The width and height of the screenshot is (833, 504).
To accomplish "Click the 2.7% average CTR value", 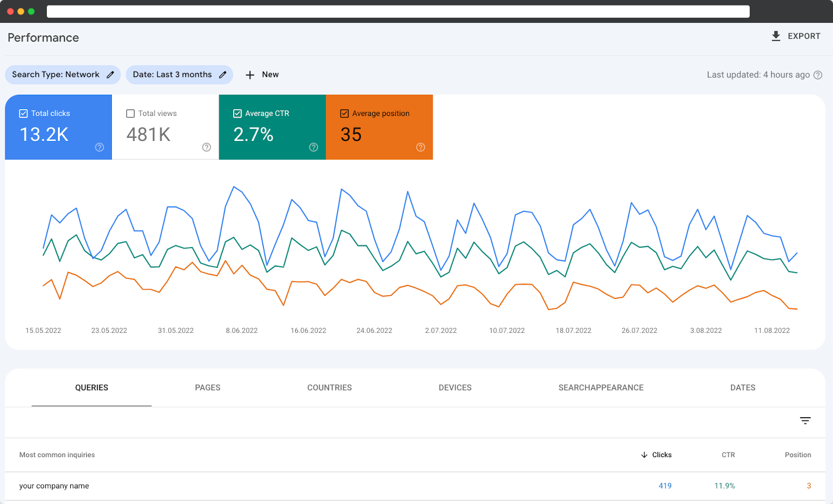I will pos(254,135).
